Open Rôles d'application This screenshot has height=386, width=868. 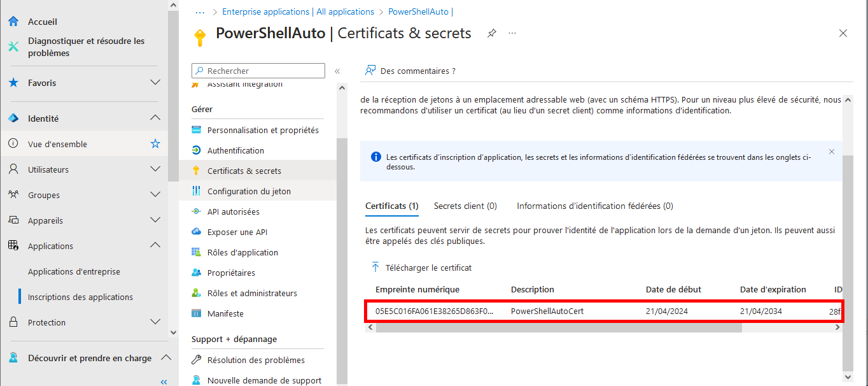[x=242, y=252]
